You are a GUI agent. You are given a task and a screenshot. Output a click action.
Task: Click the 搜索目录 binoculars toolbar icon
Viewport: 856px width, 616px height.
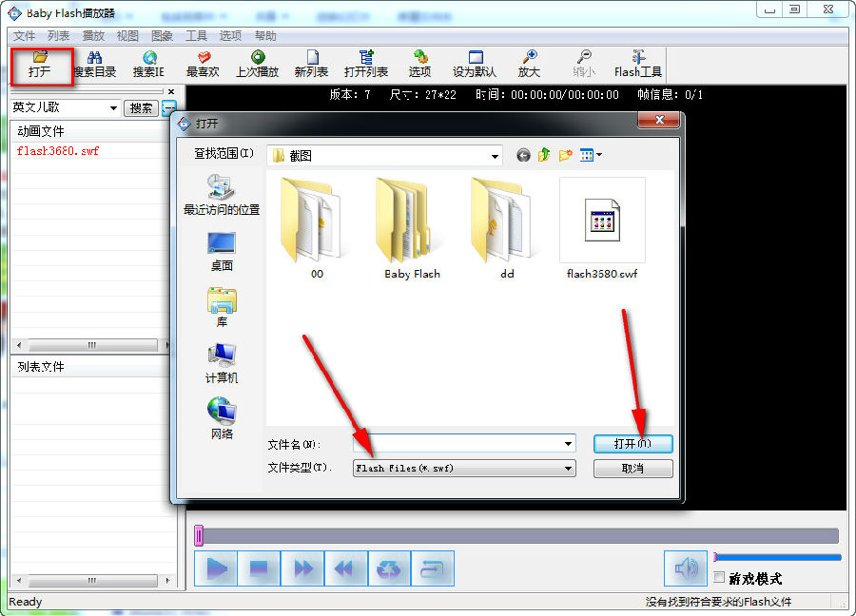click(94, 65)
